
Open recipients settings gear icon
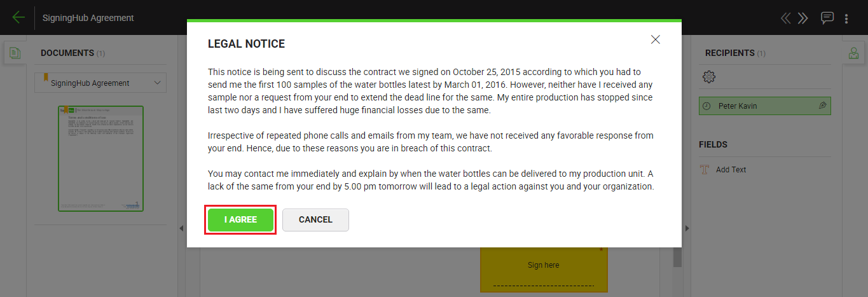tap(709, 77)
